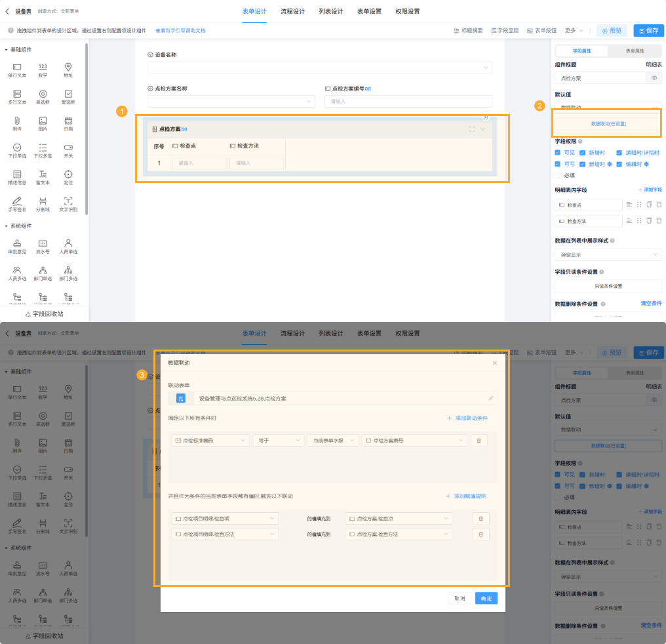Screen dimensions: 666x644
Task: Delete the 点检标准编码 linkage condition row
Action: [x=479, y=441]
